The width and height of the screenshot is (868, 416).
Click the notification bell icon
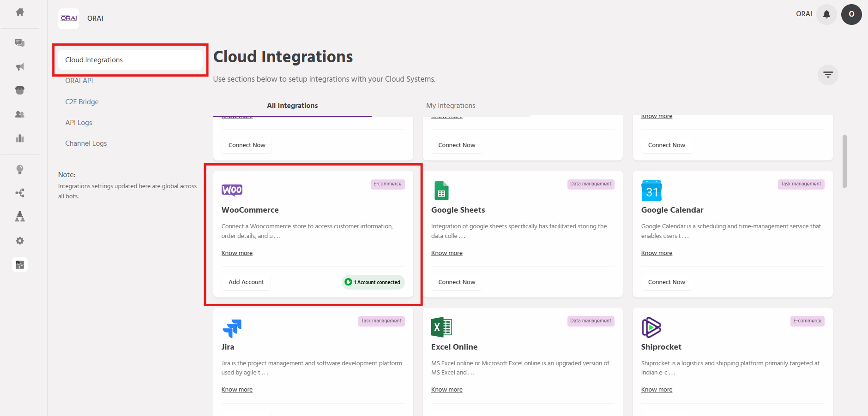(826, 14)
